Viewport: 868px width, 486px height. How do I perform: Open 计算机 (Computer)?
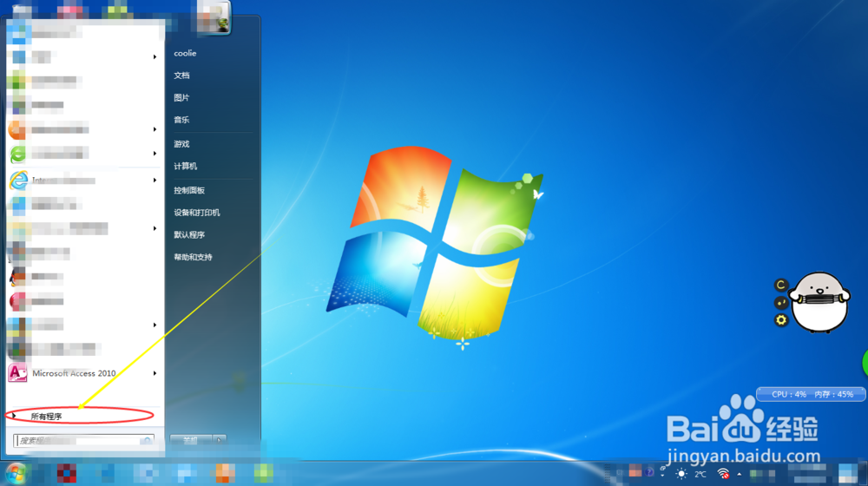[186, 166]
